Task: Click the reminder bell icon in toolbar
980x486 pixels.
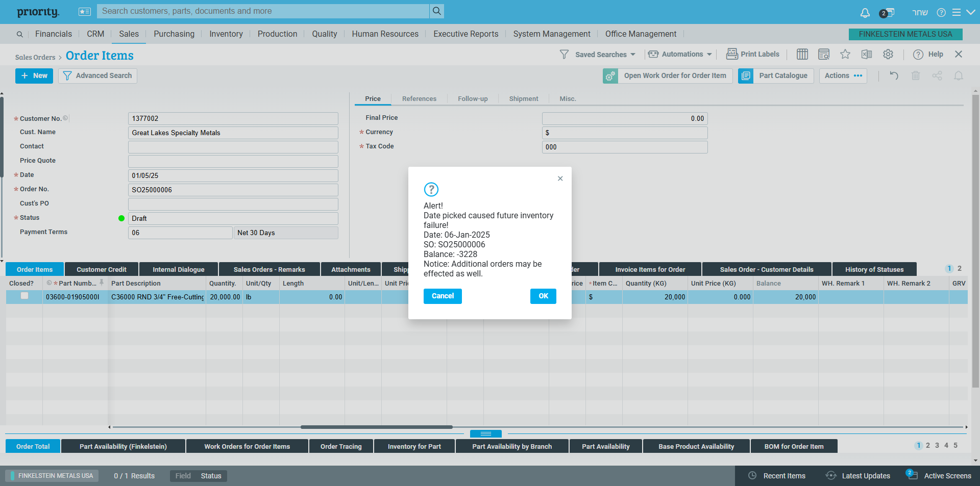Action: click(959, 75)
